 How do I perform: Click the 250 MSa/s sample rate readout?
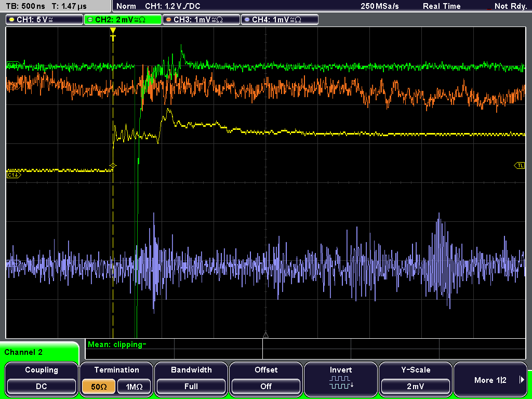pyautogui.click(x=380, y=6)
